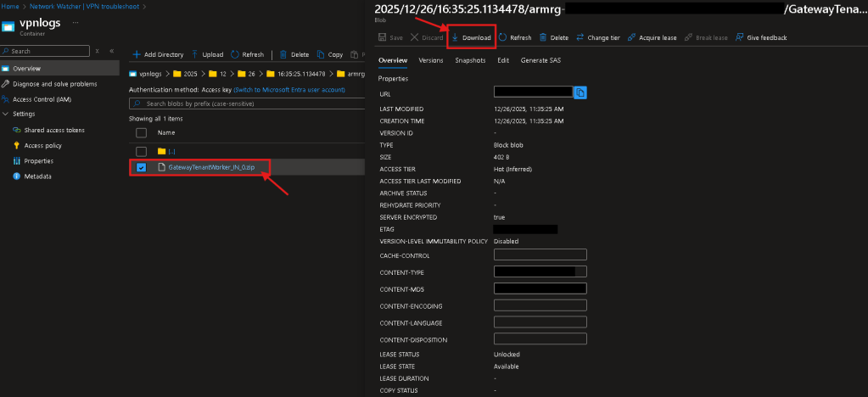The width and height of the screenshot is (868, 397).
Task: Open Shared access tokens settings
Action: click(x=53, y=130)
